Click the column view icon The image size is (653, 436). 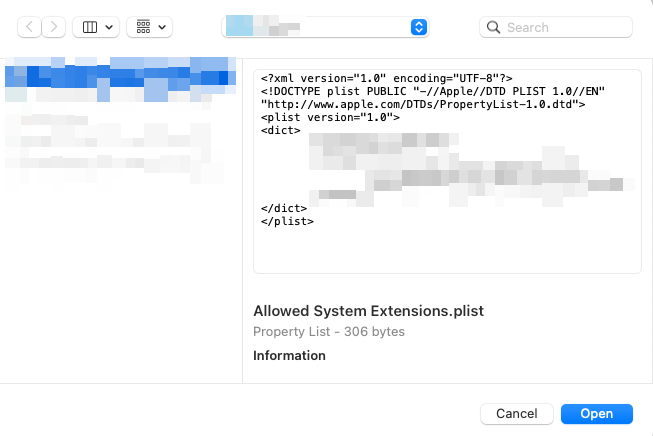90,27
